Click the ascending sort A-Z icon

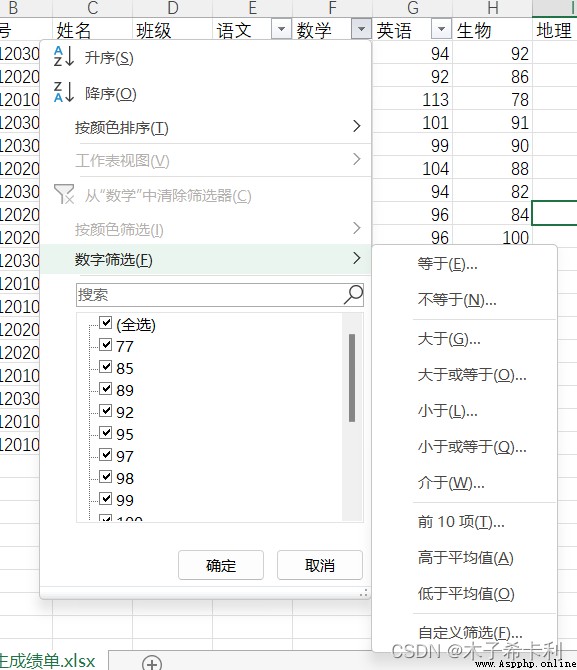pyautogui.click(x=64, y=57)
